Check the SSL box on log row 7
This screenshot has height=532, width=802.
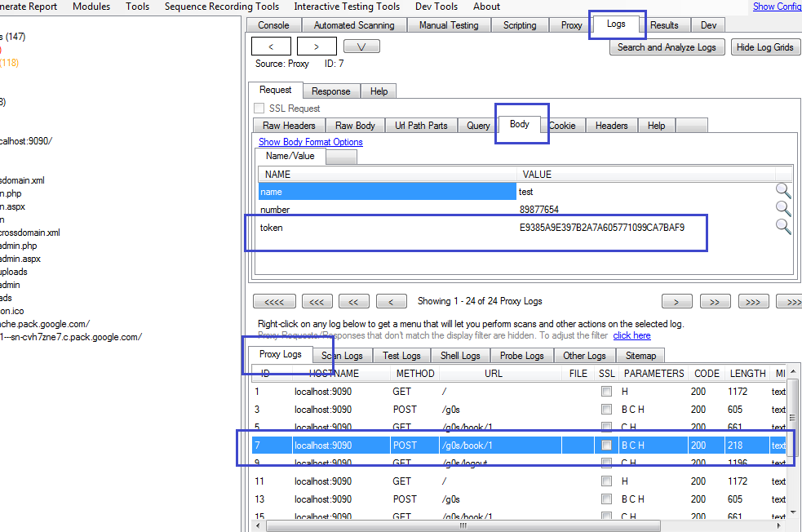pyautogui.click(x=606, y=445)
